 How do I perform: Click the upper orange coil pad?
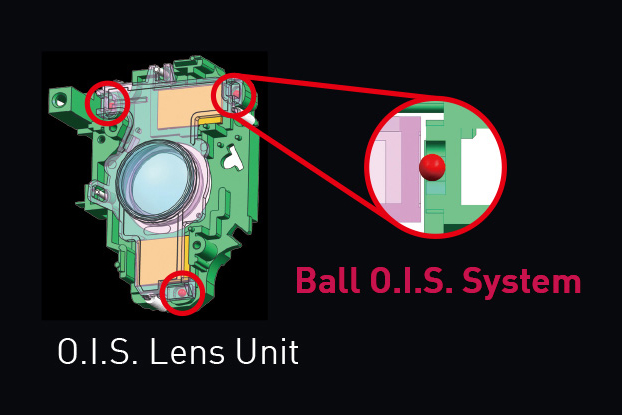point(183,108)
